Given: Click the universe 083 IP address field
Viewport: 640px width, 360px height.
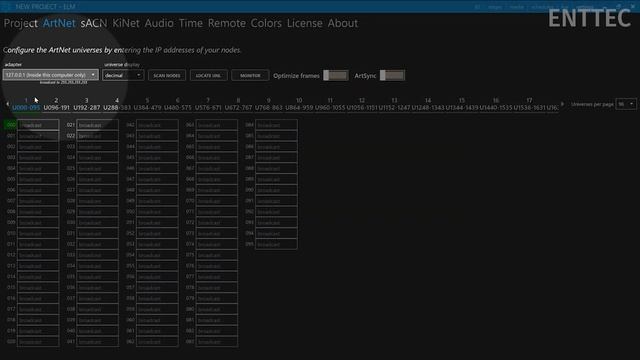Looking at the screenshot, I should tap(217, 342).
